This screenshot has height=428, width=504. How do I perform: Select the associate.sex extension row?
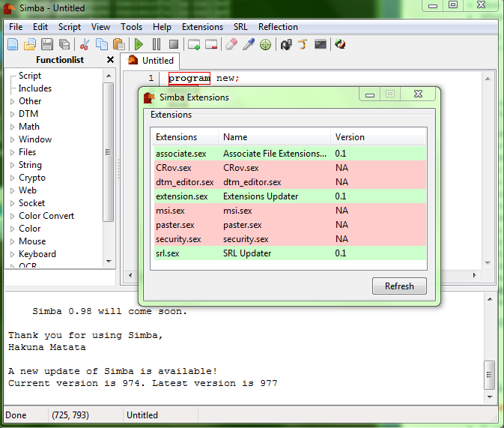click(290, 154)
